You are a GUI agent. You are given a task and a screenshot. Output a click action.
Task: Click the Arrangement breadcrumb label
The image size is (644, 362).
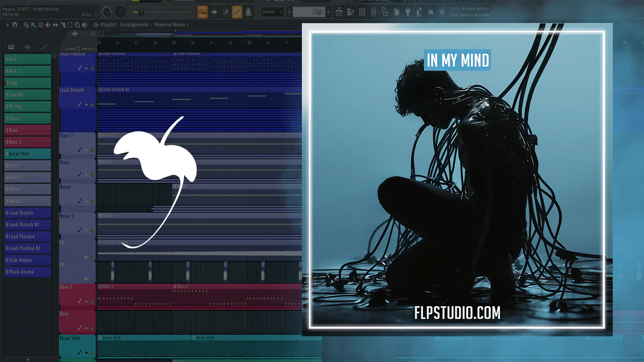134,25
